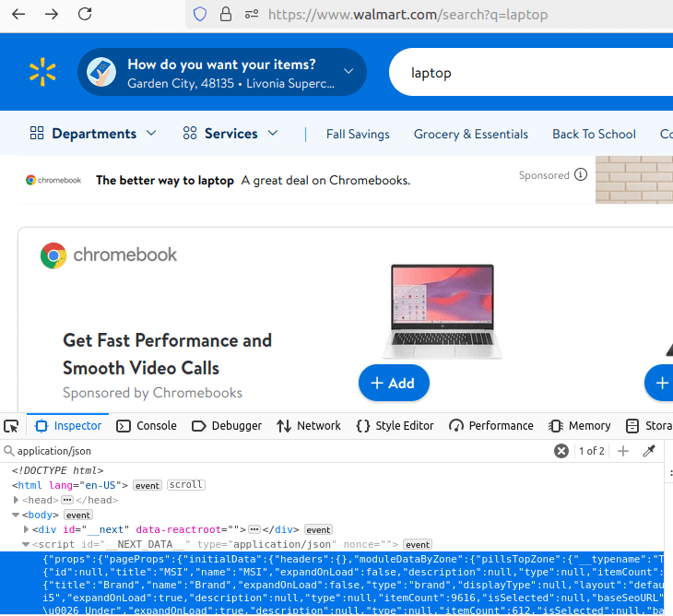
Task: Click the event badge on __next div
Action: tap(318, 529)
